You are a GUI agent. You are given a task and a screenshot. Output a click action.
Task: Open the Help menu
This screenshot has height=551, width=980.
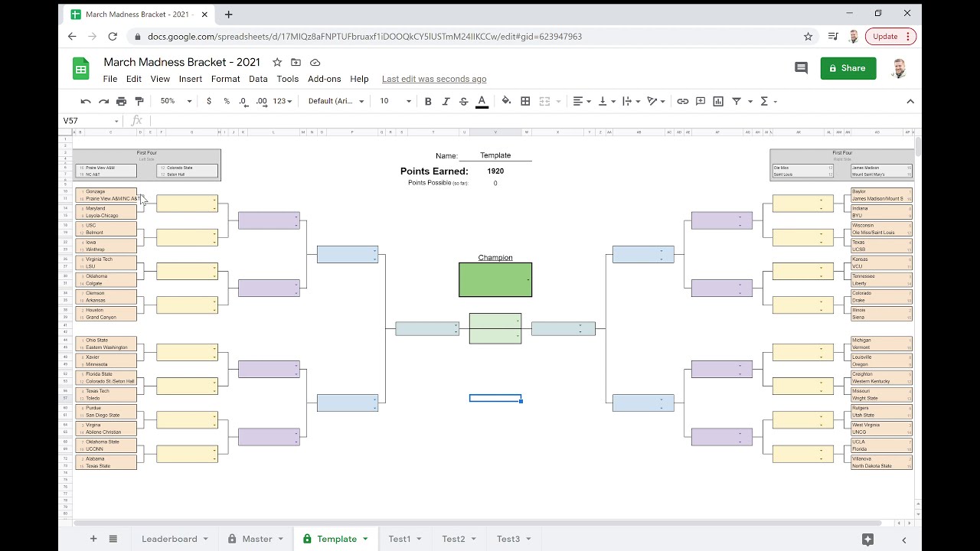pyautogui.click(x=360, y=79)
